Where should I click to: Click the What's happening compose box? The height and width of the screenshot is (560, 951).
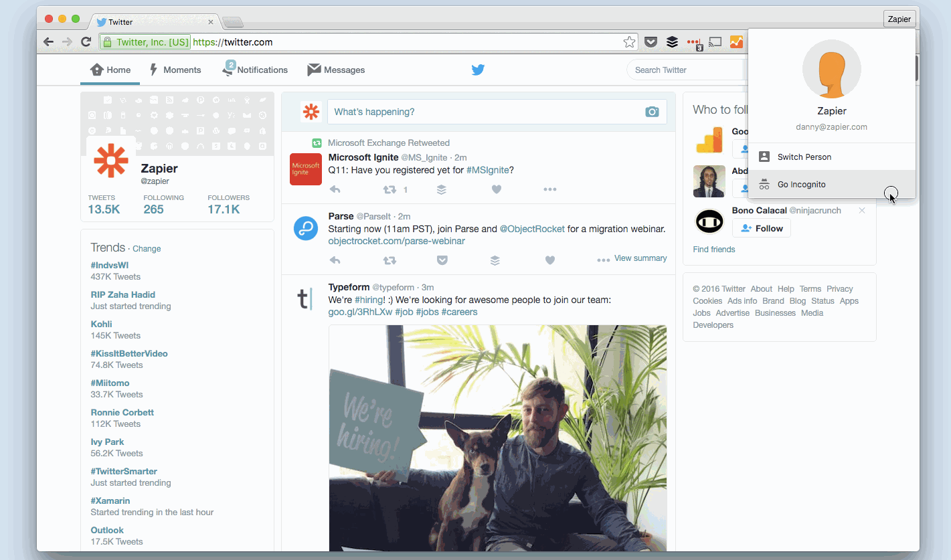[497, 112]
